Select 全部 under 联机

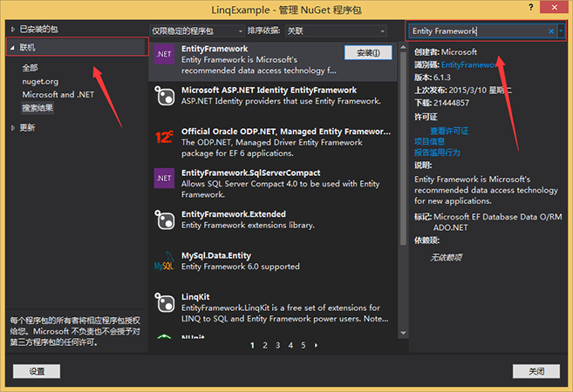pyautogui.click(x=30, y=68)
